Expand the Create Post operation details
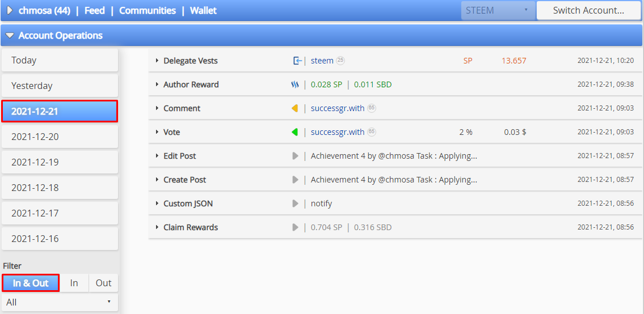This screenshot has width=644, height=314. (x=157, y=180)
